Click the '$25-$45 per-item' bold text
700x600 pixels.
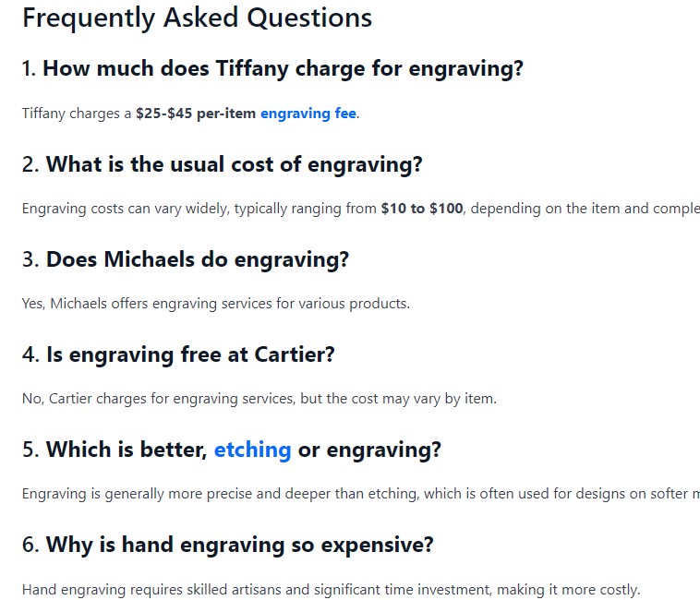196,114
